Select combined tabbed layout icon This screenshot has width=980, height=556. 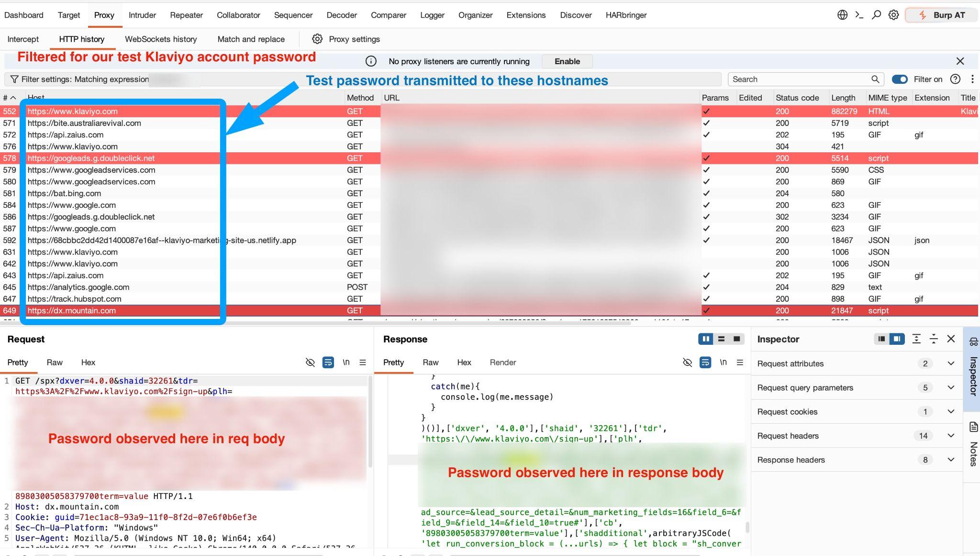736,339
